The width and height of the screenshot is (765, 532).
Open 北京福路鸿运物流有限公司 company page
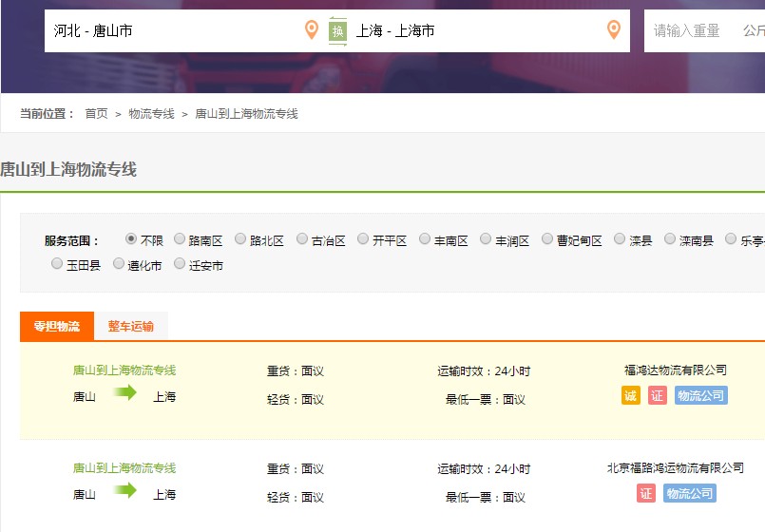point(676,468)
